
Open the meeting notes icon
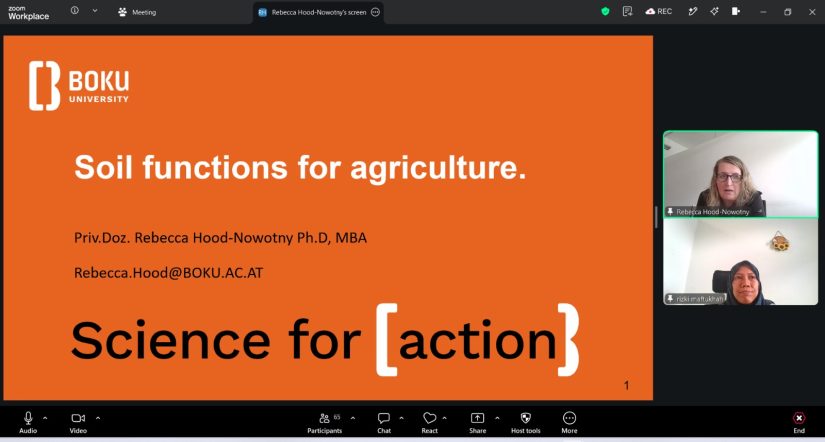(627, 11)
